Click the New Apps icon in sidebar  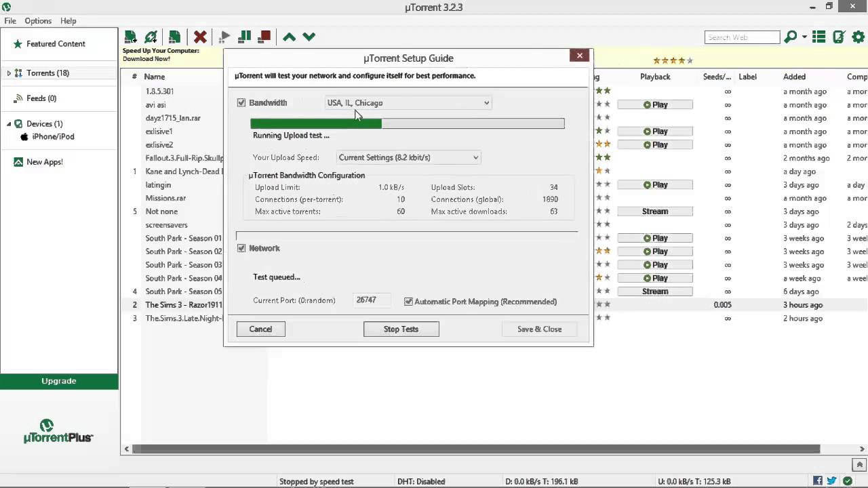point(18,162)
